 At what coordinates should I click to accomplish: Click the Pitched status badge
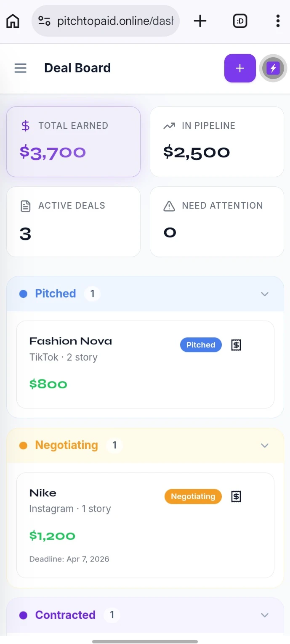(x=201, y=345)
